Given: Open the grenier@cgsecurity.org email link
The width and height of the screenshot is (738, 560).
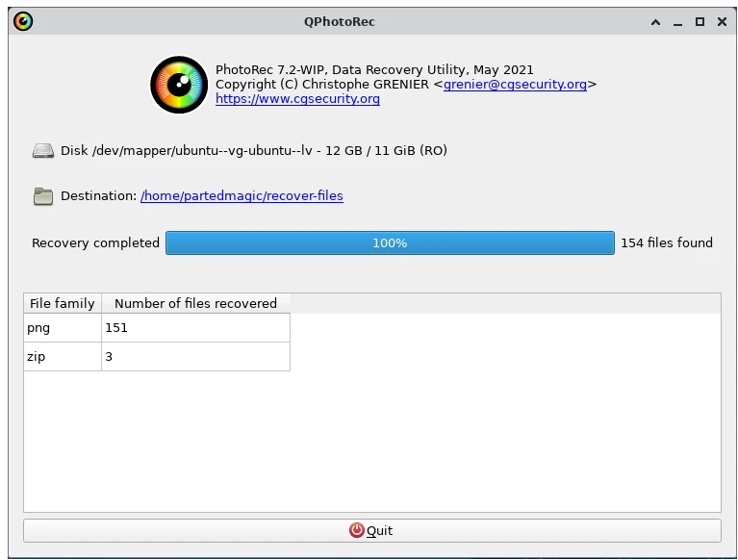Looking at the screenshot, I should [515, 85].
